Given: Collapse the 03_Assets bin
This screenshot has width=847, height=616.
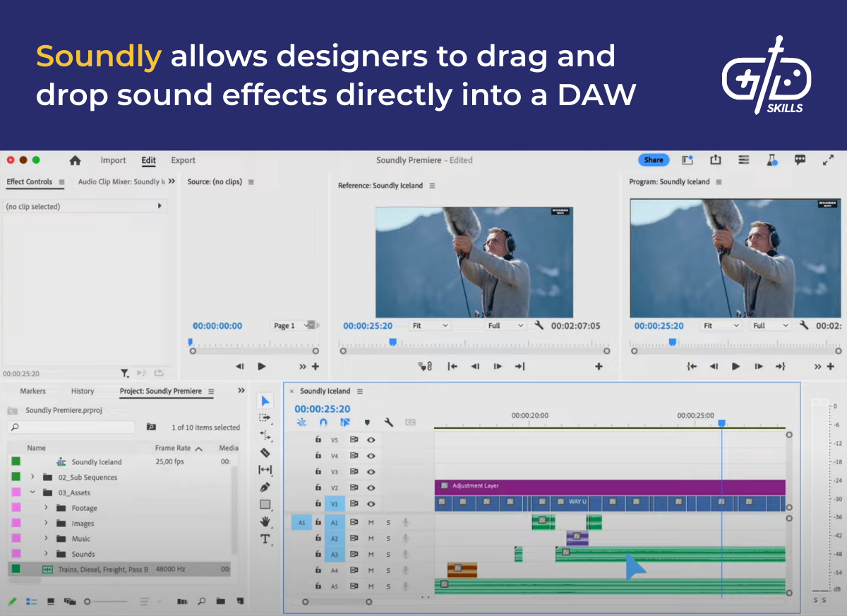Looking at the screenshot, I should tap(32, 493).
